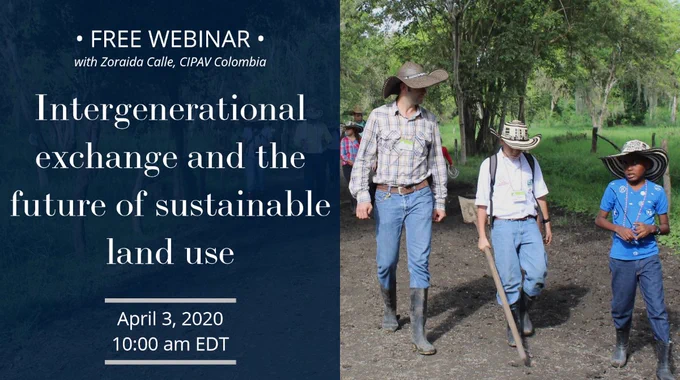Click the word 'Intergenerational' in the title
The image size is (680, 380).
[170, 111]
